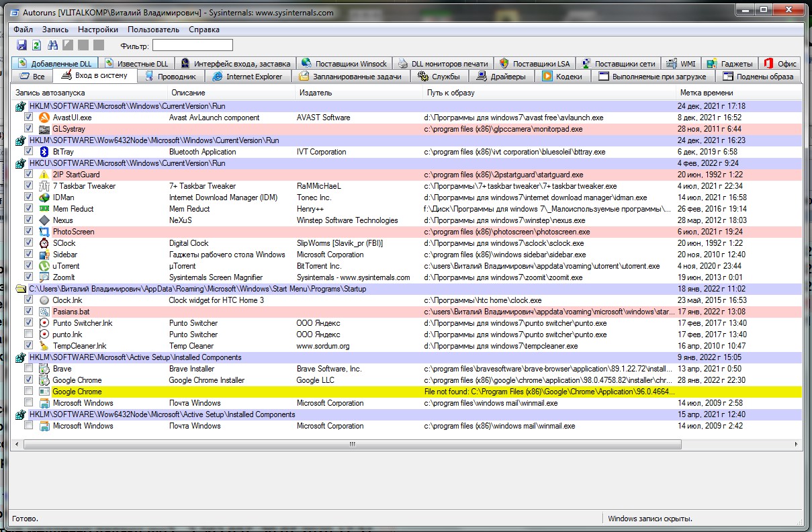Open the Запись menu
The width and height of the screenshot is (812, 532).
[x=55, y=30]
